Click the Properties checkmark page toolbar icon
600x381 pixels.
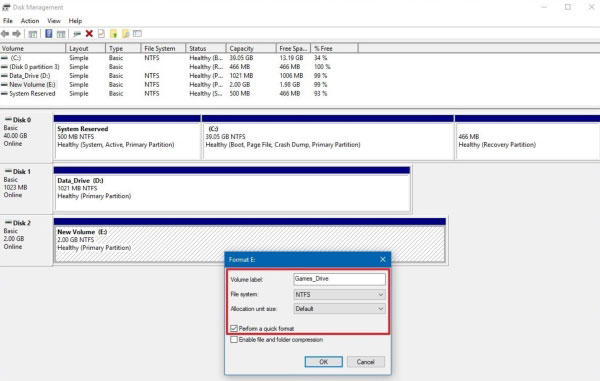point(101,34)
